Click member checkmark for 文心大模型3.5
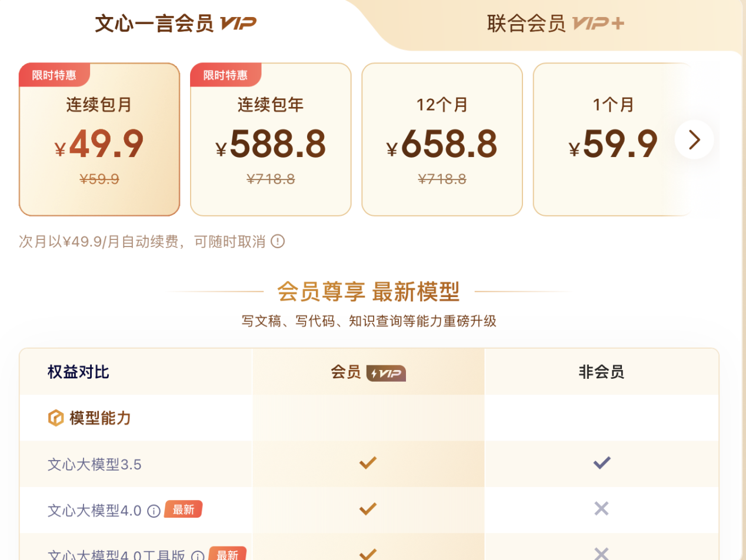 click(x=368, y=463)
